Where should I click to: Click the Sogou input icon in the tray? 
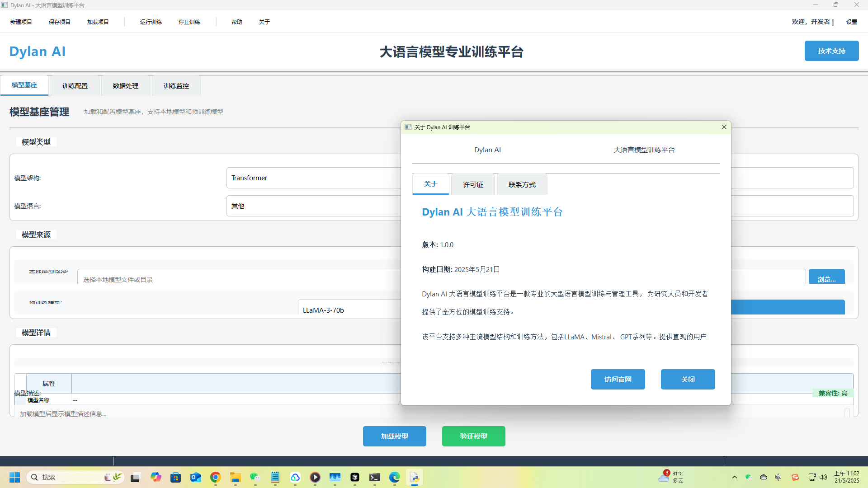pos(795,477)
